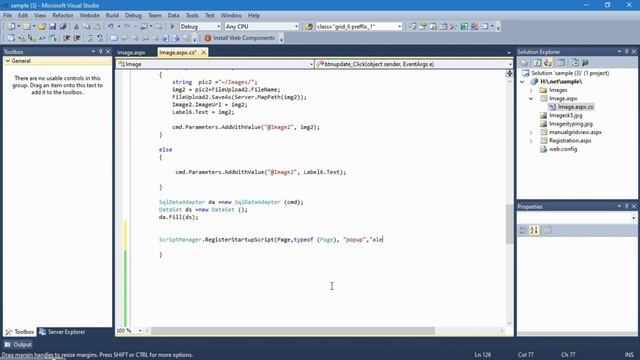640x360 pixels.
Task: Close the Toolbox panel
Action: [108, 51]
